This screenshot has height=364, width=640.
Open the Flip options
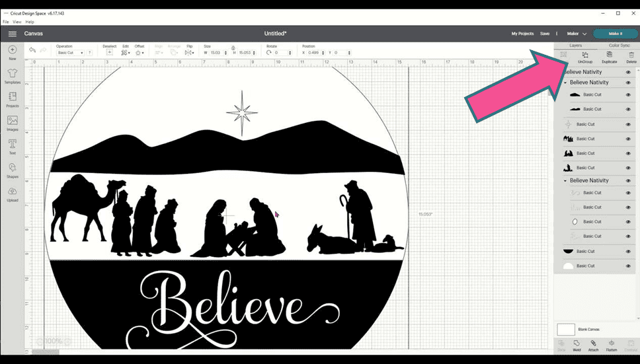(189, 53)
